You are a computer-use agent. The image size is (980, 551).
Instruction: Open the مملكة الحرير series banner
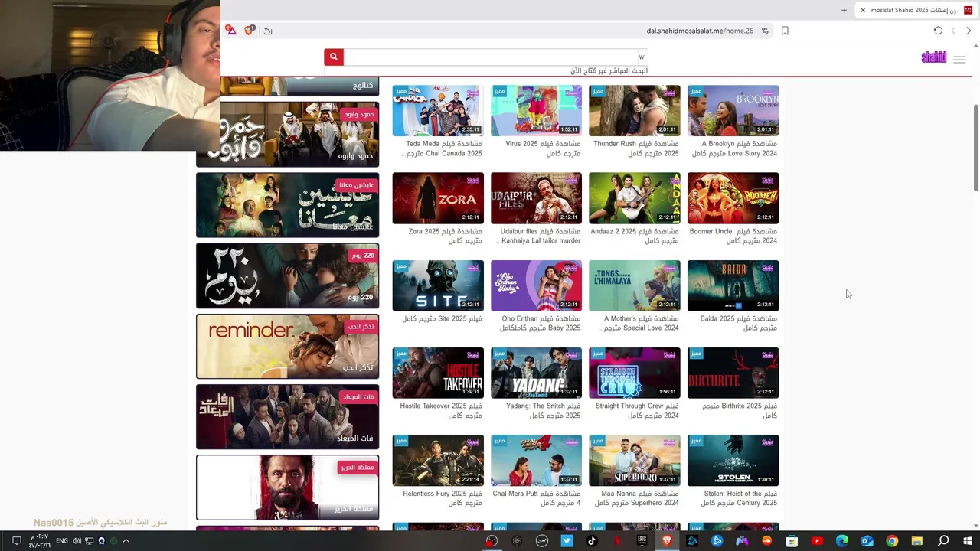[287, 487]
